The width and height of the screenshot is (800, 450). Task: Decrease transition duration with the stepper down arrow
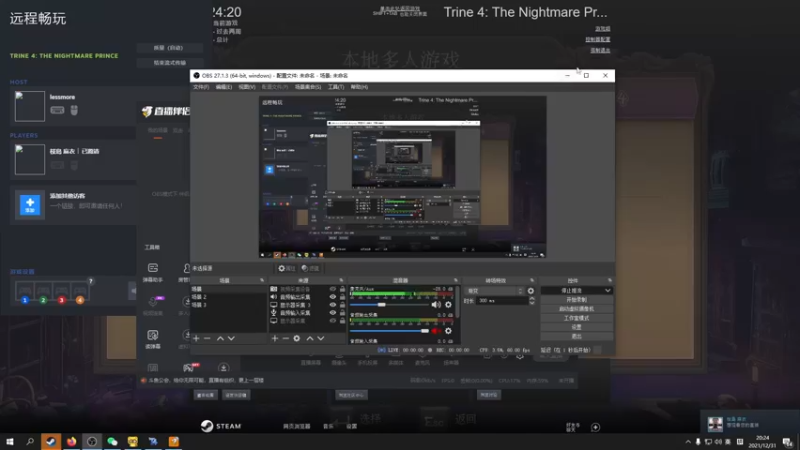click(532, 303)
